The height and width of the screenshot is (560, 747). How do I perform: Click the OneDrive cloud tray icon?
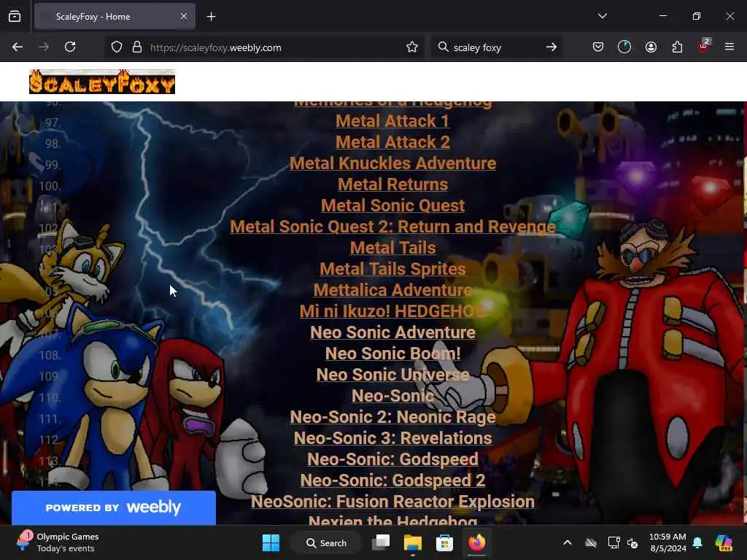coord(591,542)
